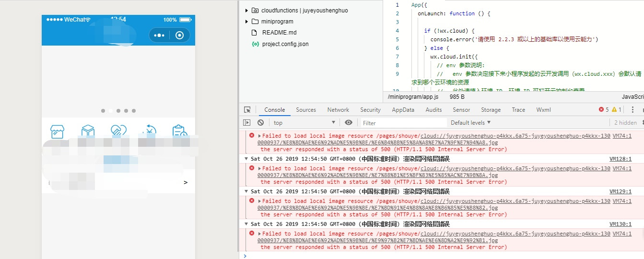
Task: Open the live expression eye icon
Action: [x=349, y=123]
